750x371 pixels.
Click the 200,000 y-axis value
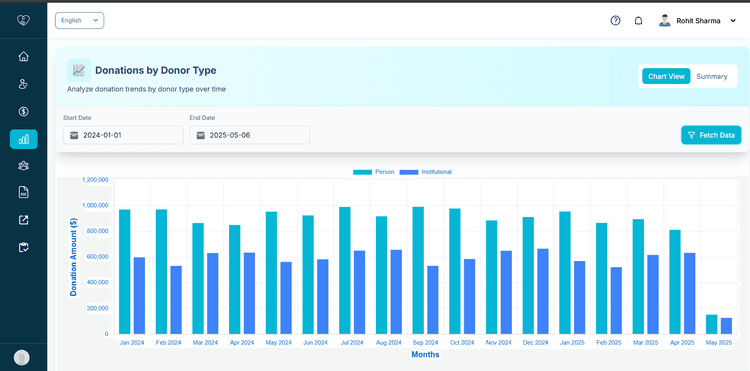(97, 308)
